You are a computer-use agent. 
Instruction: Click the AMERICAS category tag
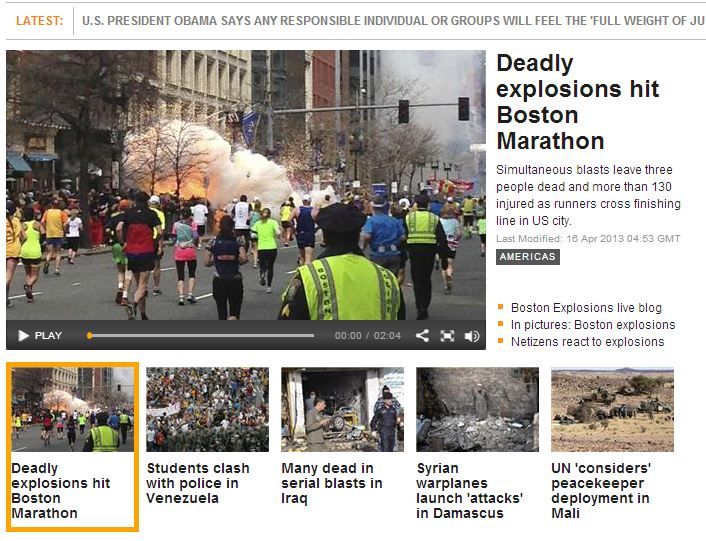point(527,257)
